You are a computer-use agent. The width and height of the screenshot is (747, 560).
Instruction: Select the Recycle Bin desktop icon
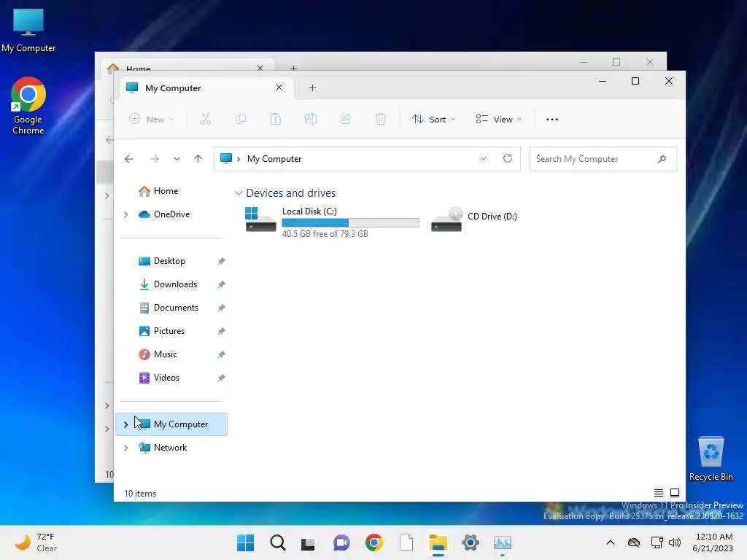[711, 459]
